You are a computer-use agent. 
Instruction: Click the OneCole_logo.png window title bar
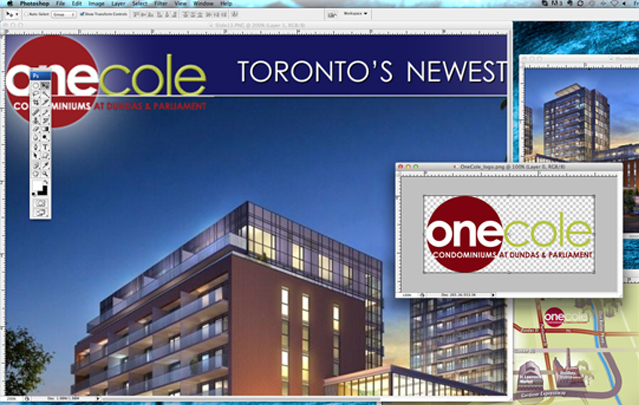tap(509, 166)
